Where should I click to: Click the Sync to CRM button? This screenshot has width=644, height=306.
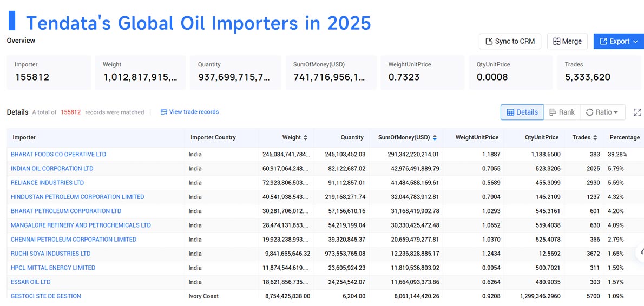(x=510, y=42)
